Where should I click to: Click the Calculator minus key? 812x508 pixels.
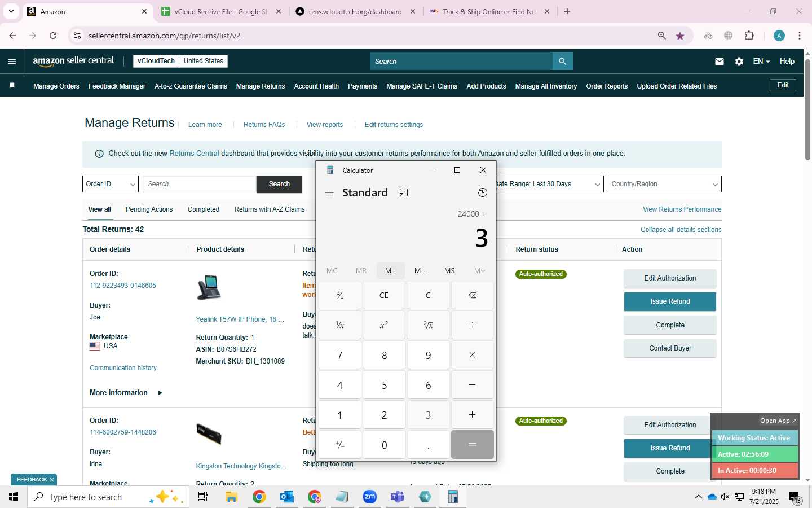[x=473, y=385]
